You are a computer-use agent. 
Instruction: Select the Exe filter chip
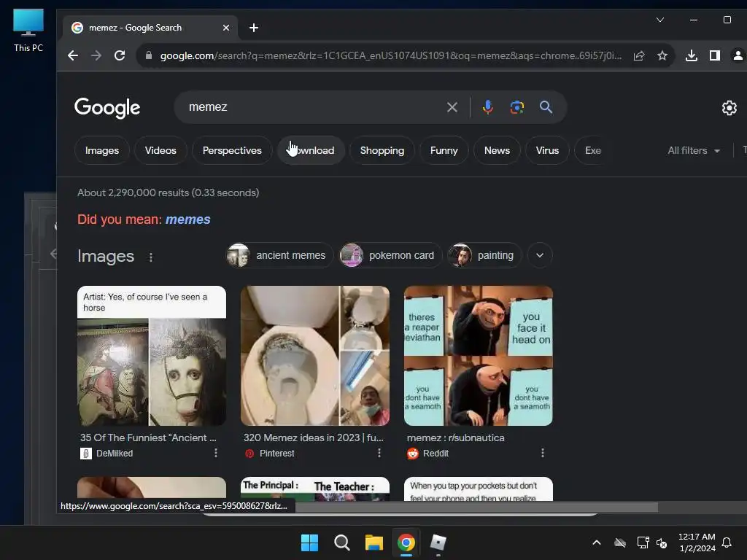pyautogui.click(x=593, y=150)
